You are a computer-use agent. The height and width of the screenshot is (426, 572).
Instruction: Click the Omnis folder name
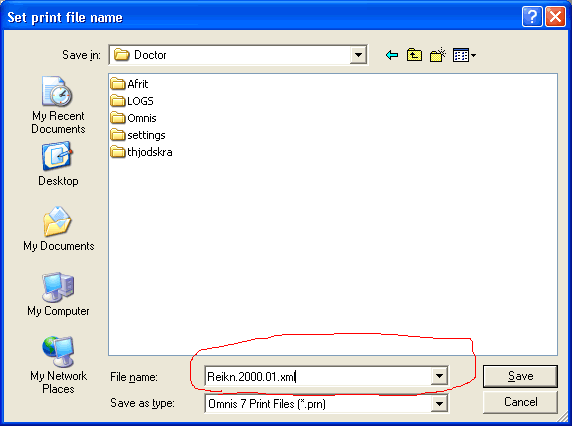tap(142, 118)
